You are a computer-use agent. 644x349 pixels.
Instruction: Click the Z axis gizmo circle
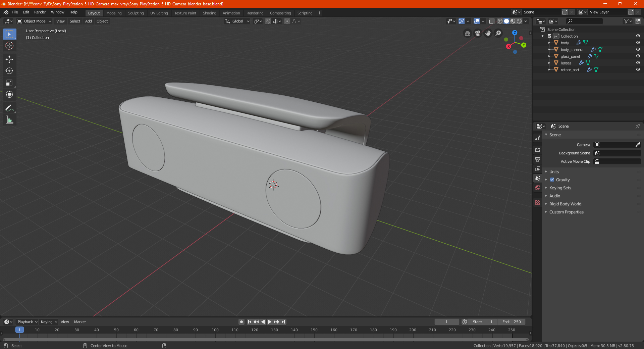515,33
